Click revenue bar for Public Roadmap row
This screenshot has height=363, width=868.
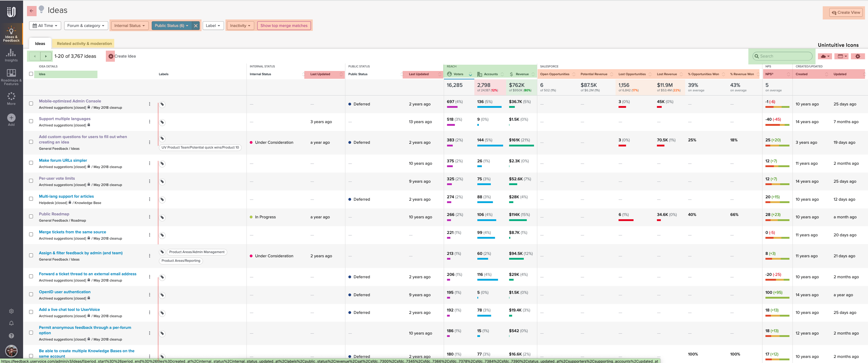518,220
